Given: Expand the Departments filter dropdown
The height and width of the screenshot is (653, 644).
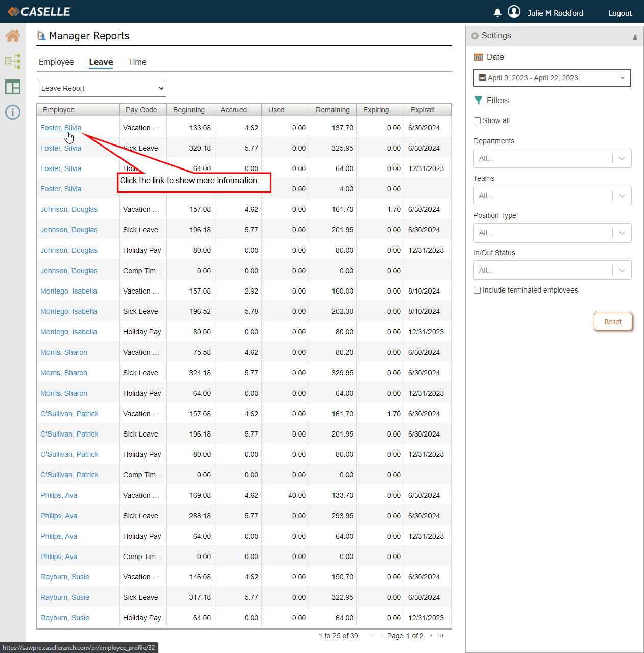Looking at the screenshot, I should click(x=552, y=158).
